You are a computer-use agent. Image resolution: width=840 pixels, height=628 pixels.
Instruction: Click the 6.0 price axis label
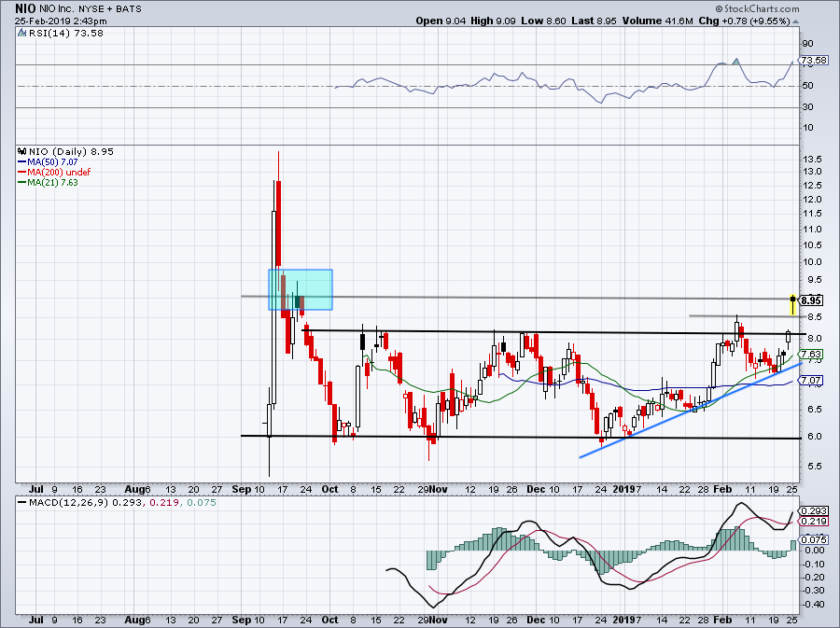click(x=814, y=437)
